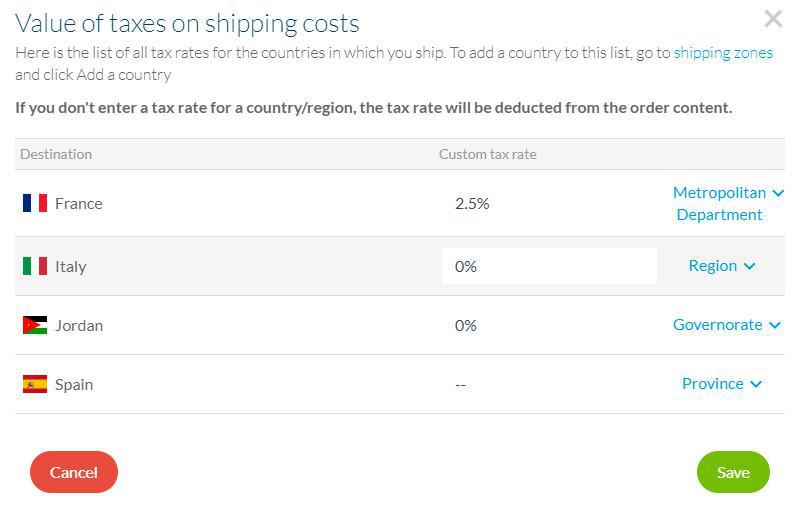This screenshot has height=508, width=797.
Task: Click the Italy flag icon
Action: (x=35, y=266)
